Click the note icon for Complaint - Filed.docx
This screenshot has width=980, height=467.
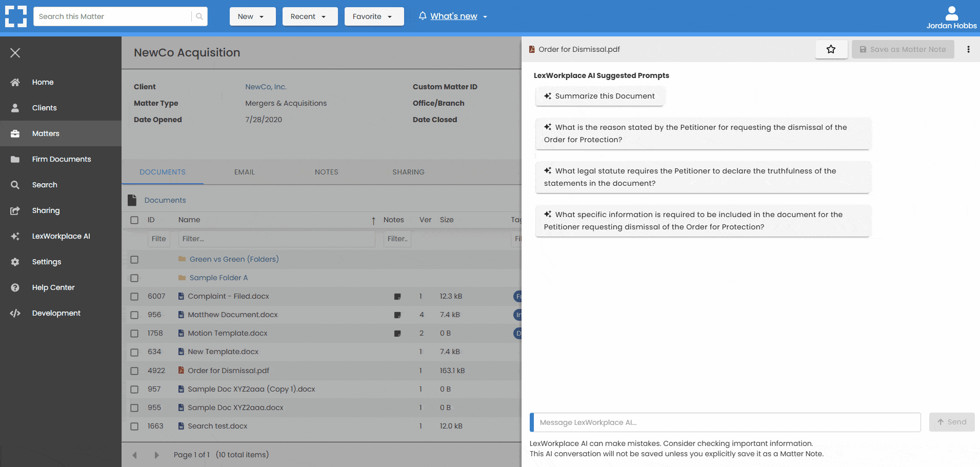pos(397,297)
